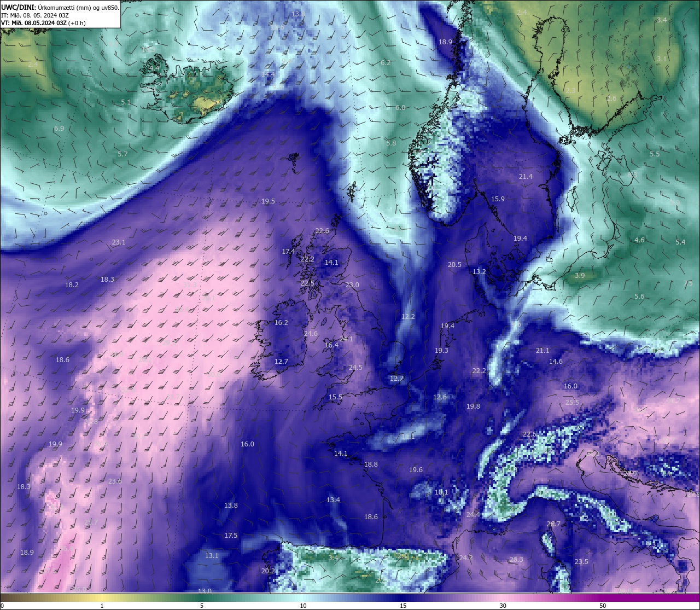Viewport: 700px width, 610px height.
Task: Click the 19.3 value near the Netherlands
Action: click(x=441, y=351)
